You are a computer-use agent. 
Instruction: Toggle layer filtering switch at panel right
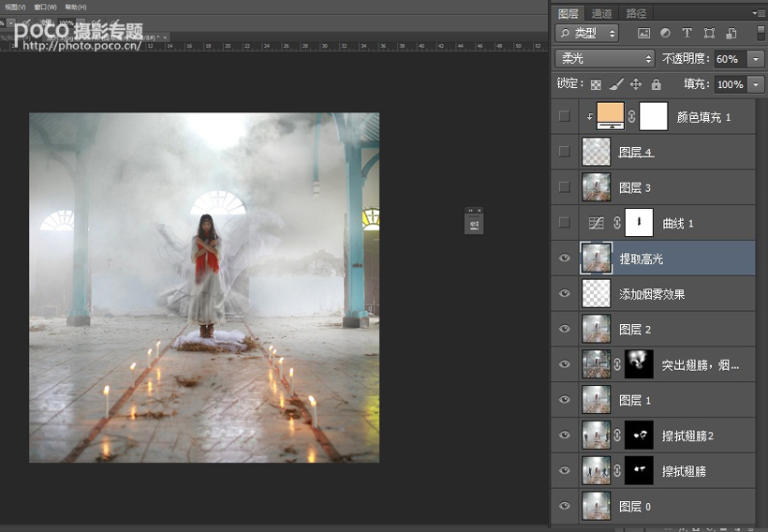pyautogui.click(x=761, y=33)
